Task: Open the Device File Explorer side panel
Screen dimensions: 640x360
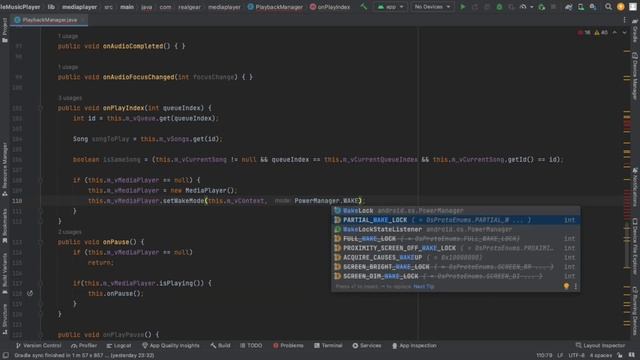Action: [635, 246]
